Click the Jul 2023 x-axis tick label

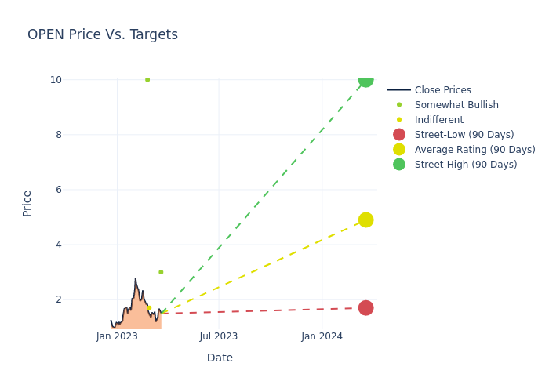coord(219,336)
